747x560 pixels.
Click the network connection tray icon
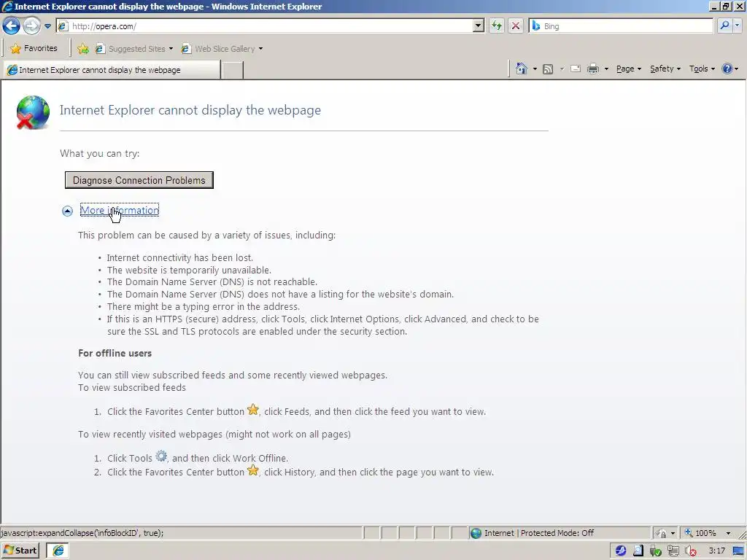[673, 551]
